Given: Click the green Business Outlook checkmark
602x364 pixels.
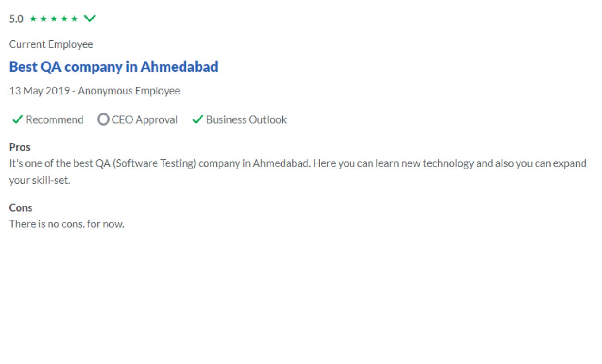Looking at the screenshot, I should pyautogui.click(x=198, y=119).
